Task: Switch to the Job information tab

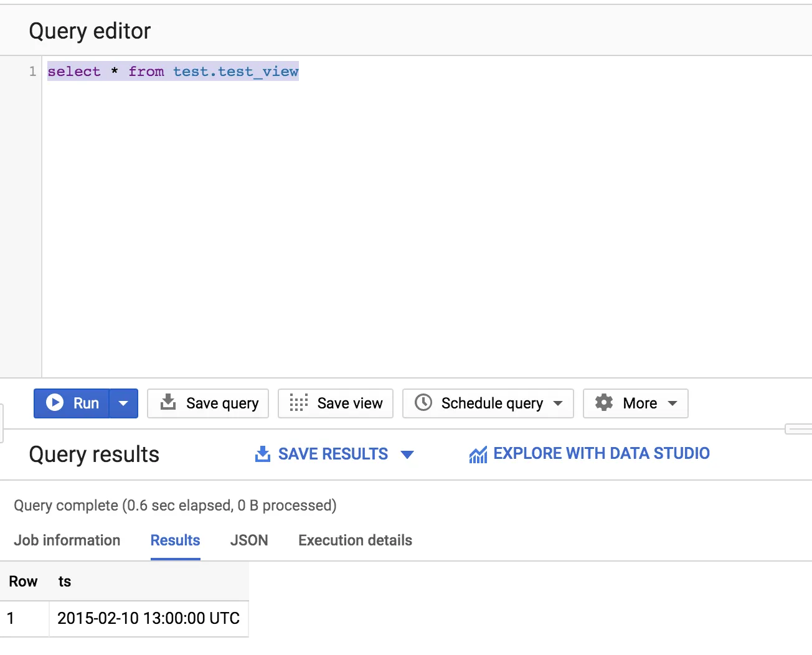Action: (67, 540)
